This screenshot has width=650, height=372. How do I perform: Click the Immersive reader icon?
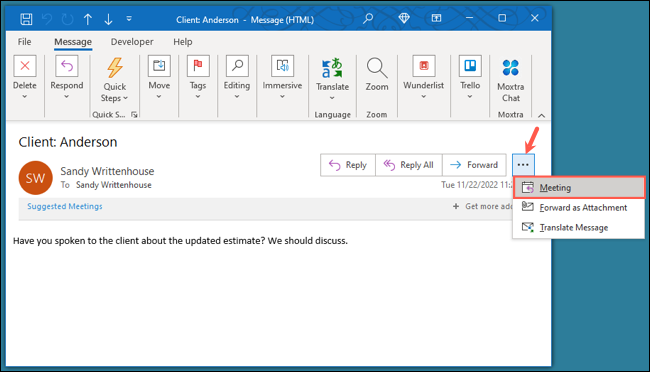pyautogui.click(x=282, y=66)
